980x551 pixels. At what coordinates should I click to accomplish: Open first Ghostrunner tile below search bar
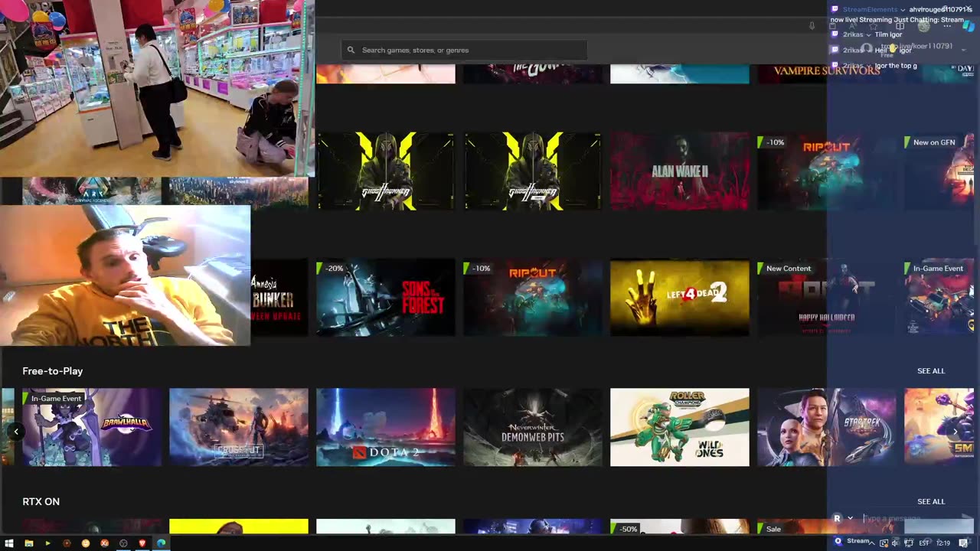(386, 171)
